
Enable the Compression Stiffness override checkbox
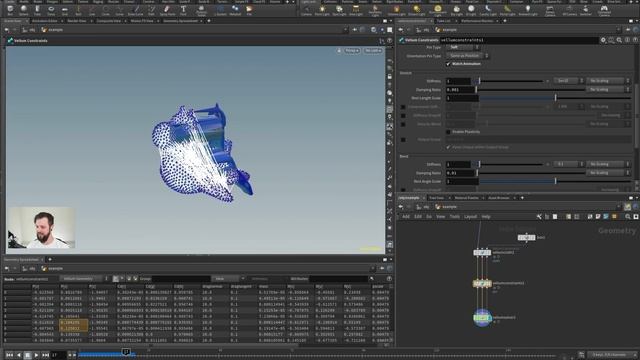(x=403, y=107)
